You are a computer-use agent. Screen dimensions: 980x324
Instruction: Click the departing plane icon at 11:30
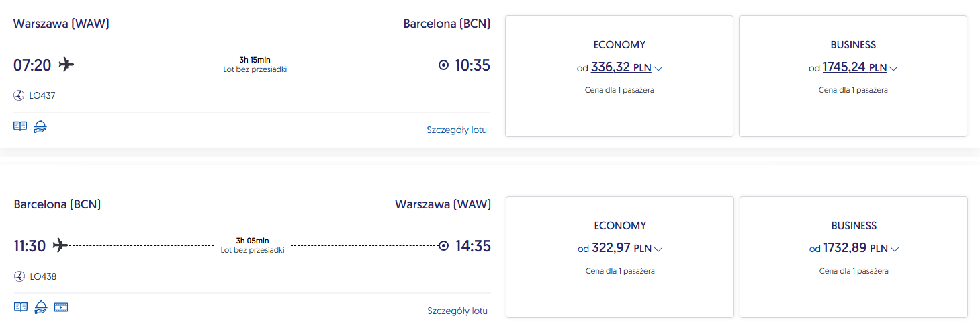pyautogui.click(x=60, y=245)
